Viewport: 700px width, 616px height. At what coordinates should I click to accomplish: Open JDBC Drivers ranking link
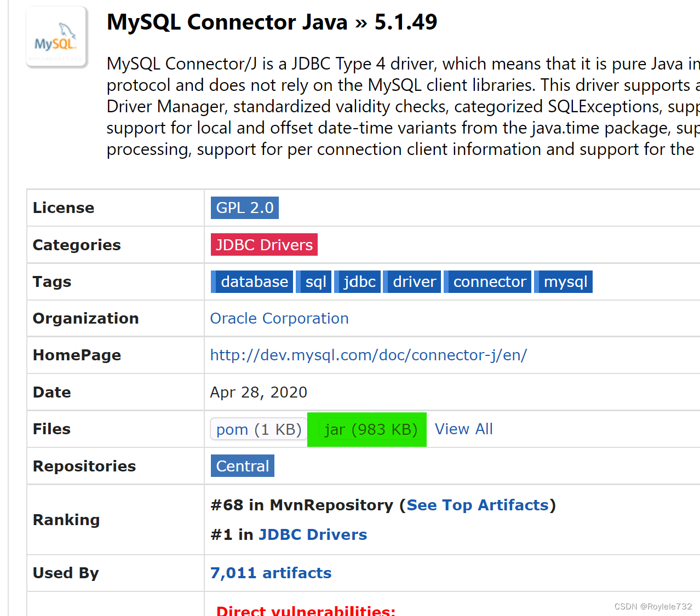(x=312, y=534)
